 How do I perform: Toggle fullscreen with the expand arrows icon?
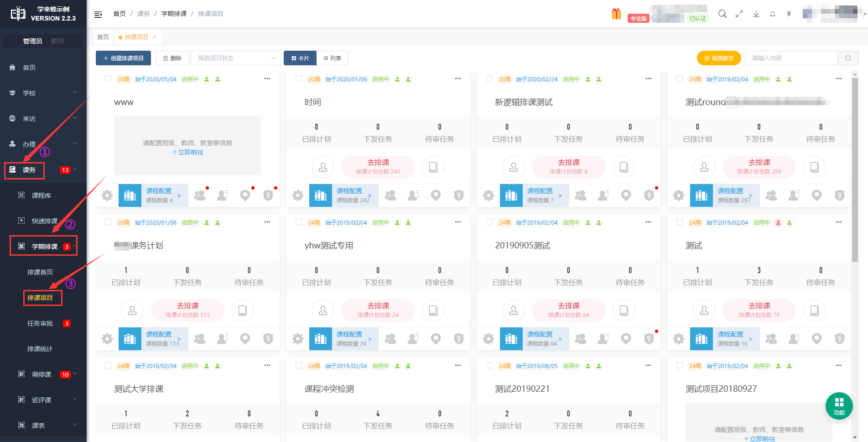point(739,14)
